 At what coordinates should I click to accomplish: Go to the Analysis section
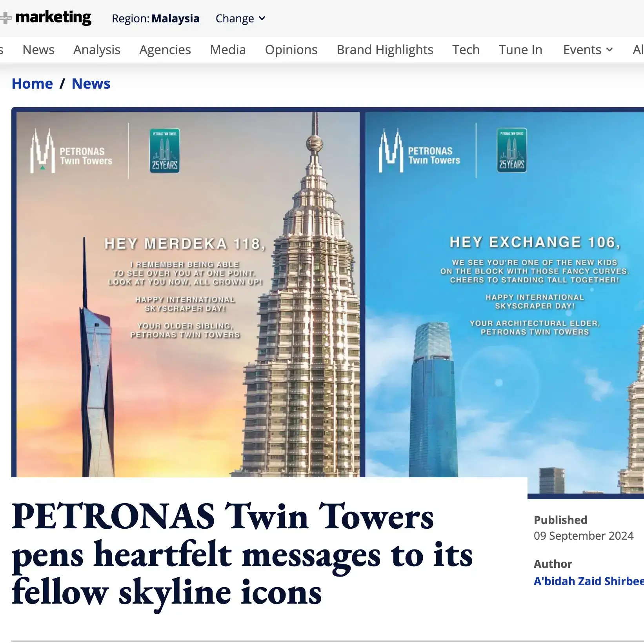(x=97, y=50)
